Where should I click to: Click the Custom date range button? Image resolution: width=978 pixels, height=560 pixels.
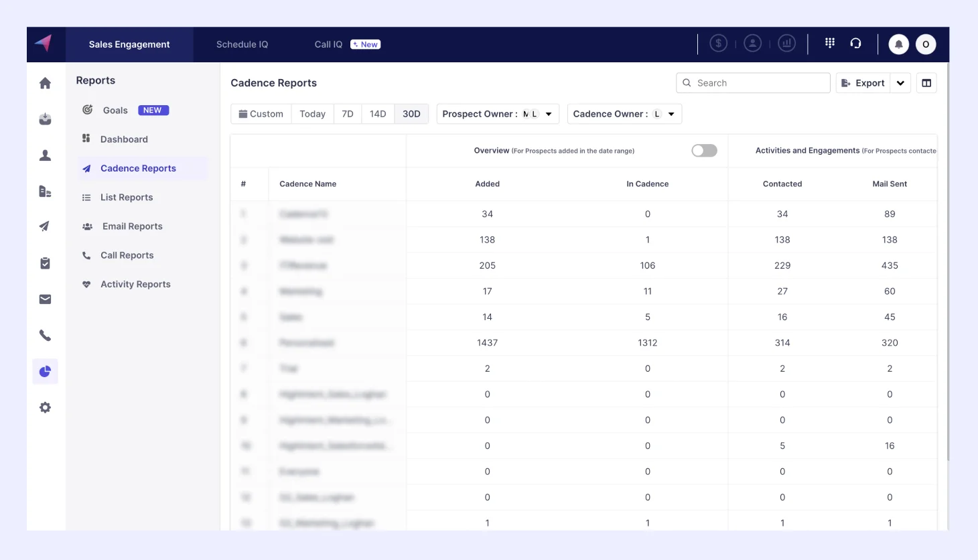pos(261,114)
